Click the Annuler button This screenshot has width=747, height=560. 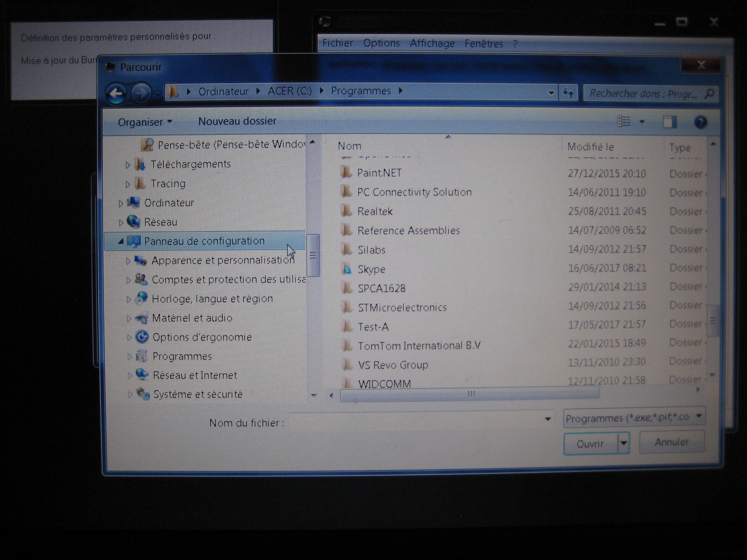click(672, 441)
